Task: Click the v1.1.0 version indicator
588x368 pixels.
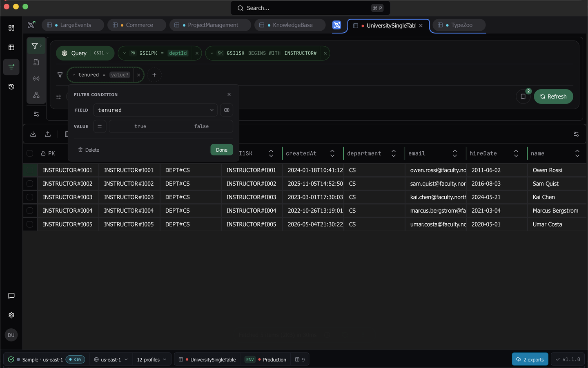Action: (568, 359)
